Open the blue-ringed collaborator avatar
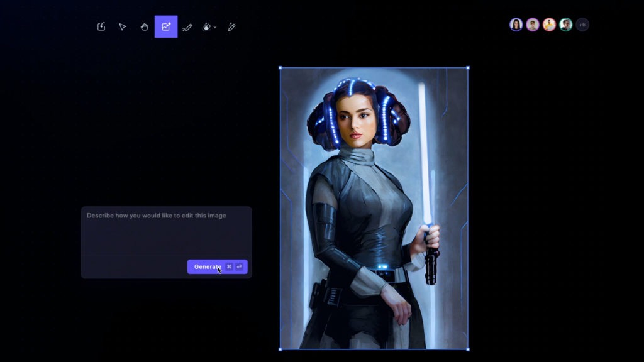This screenshot has height=362, width=644. coord(516,25)
